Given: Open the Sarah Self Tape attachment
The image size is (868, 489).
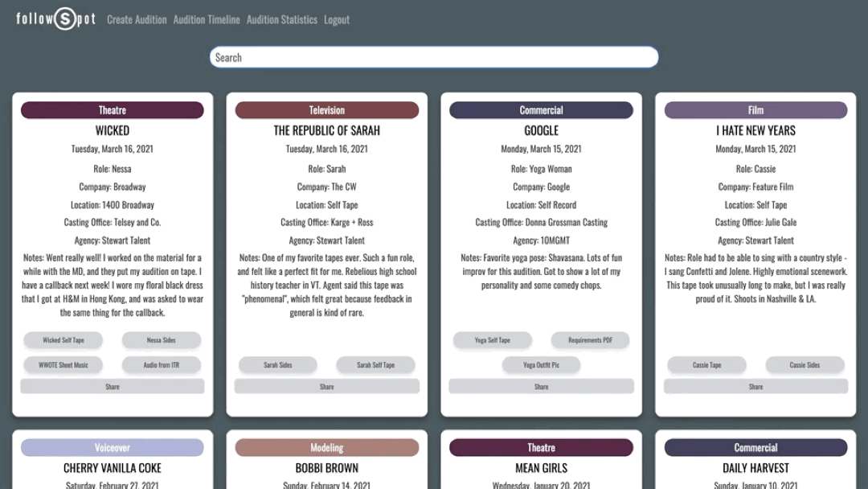Looking at the screenshot, I should coord(375,365).
